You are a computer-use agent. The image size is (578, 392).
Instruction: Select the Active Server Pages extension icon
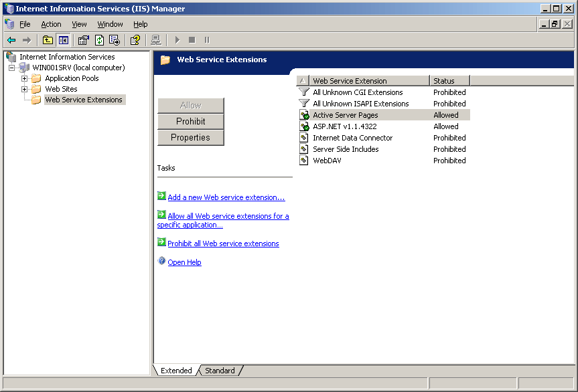(x=304, y=115)
